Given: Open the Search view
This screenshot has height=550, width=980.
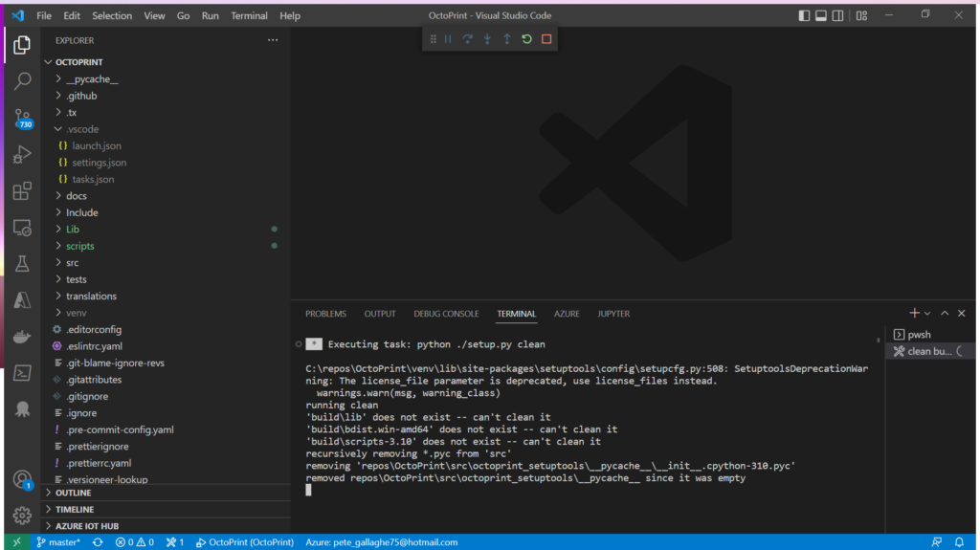Looking at the screenshot, I should click(22, 80).
